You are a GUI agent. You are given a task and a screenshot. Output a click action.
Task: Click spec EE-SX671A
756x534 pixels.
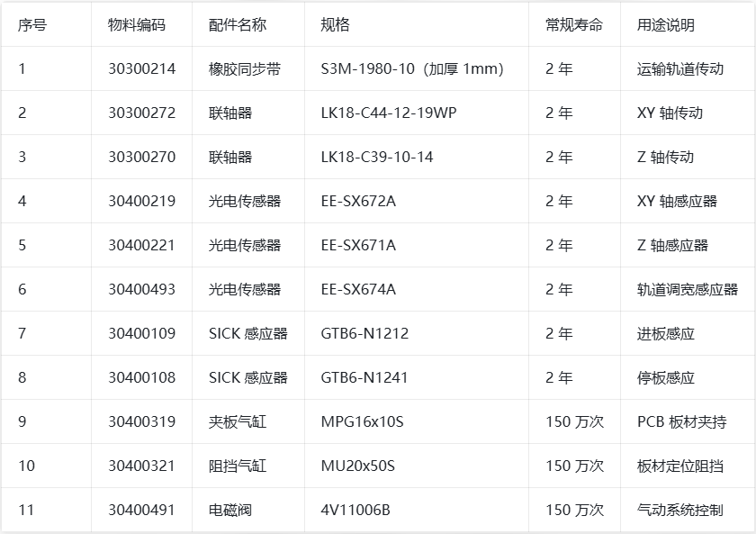[358, 246]
